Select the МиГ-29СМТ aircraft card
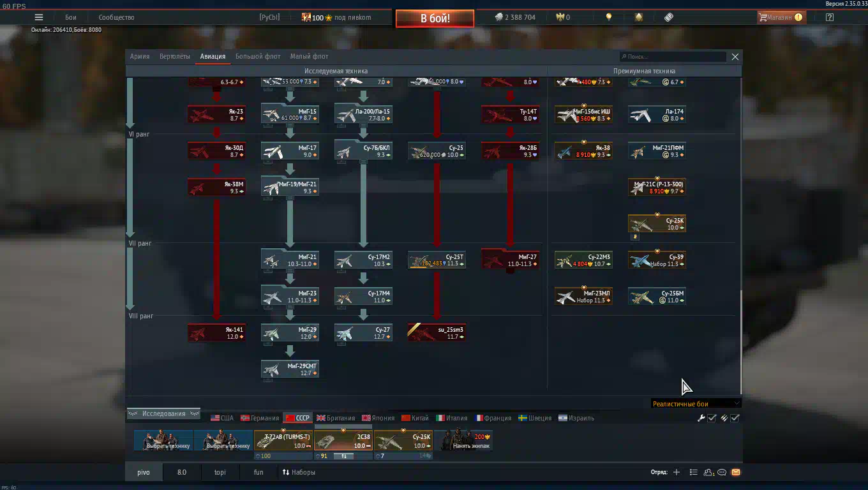 tap(290, 369)
